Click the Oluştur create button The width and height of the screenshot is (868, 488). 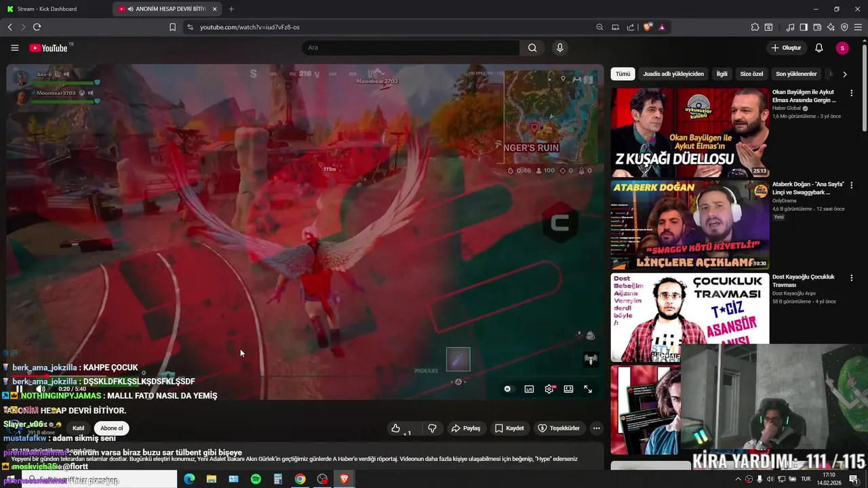click(x=787, y=48)
